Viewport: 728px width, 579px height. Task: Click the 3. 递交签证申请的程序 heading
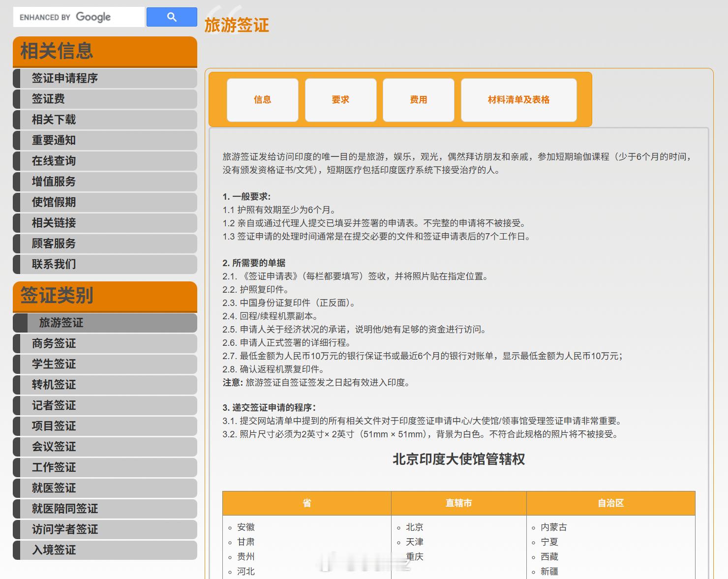pos(269,407)
